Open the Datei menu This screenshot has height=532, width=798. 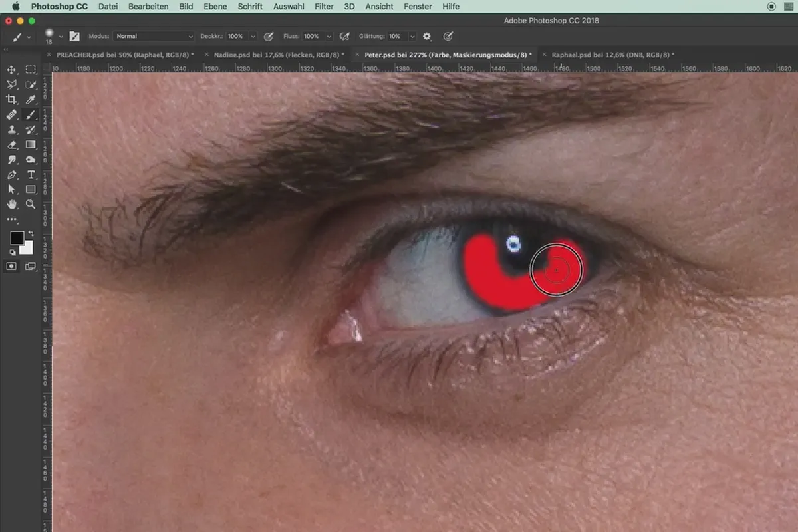point(108,6)
